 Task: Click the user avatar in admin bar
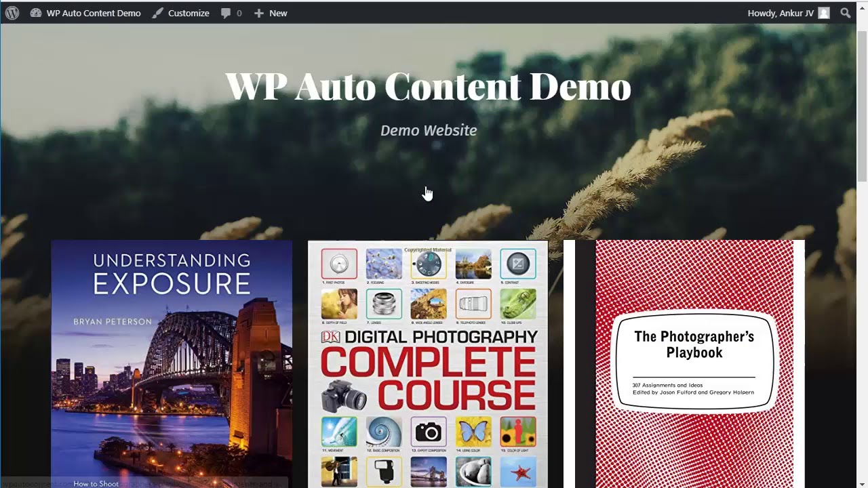(x=824, y=13)
